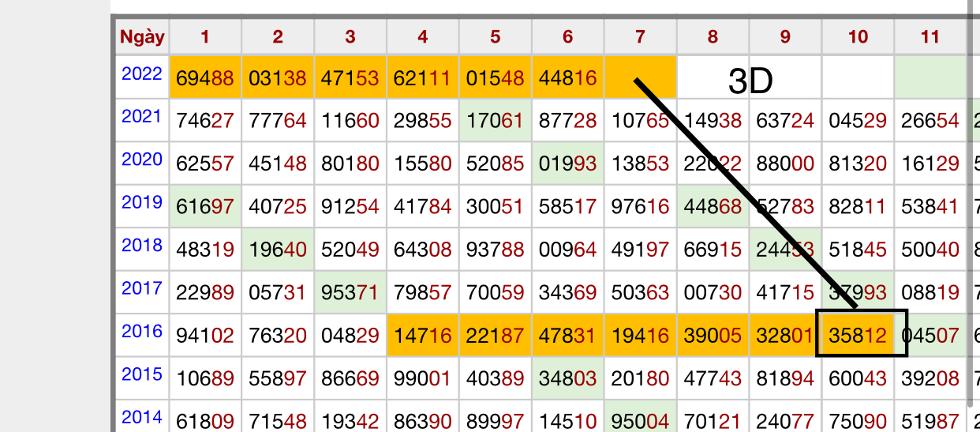The width and height of the screenshot is (980, 432).
Task: Open the 2014 year link
Action: pyautogui.click(x=142, y=415)
